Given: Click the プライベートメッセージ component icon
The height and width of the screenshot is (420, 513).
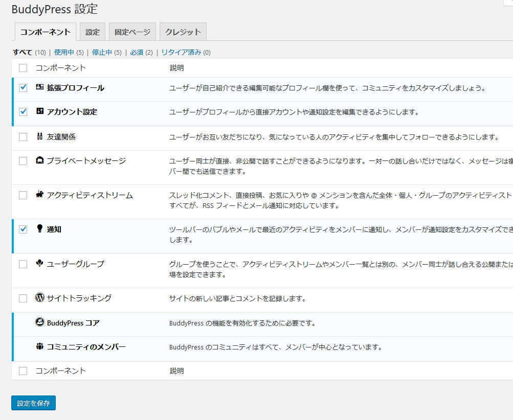Looking at the screenshot, I should pyautogui.click(x=39, y=160).
